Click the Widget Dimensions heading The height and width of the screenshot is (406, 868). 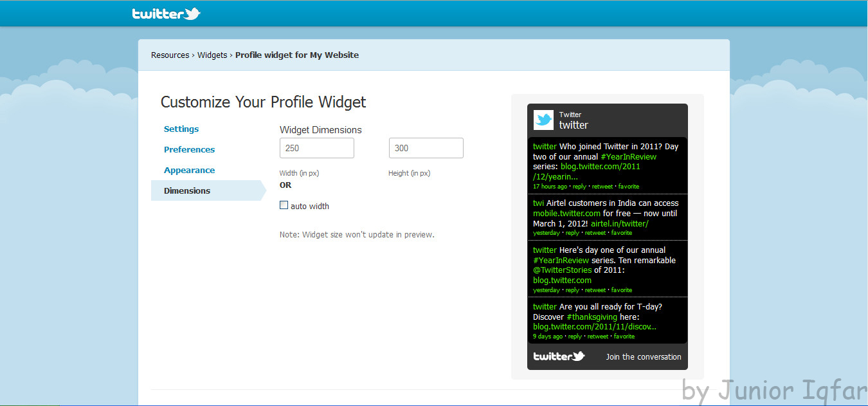point(321,130)
